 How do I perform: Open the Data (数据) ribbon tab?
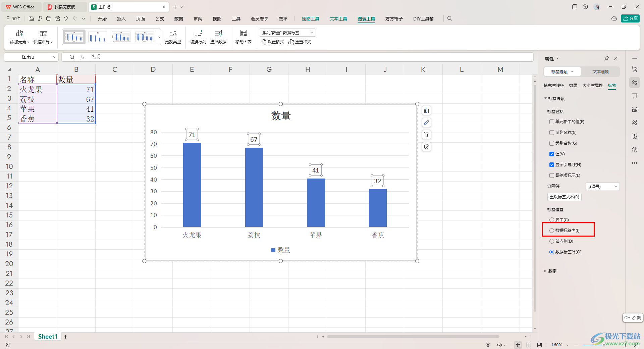179,19
